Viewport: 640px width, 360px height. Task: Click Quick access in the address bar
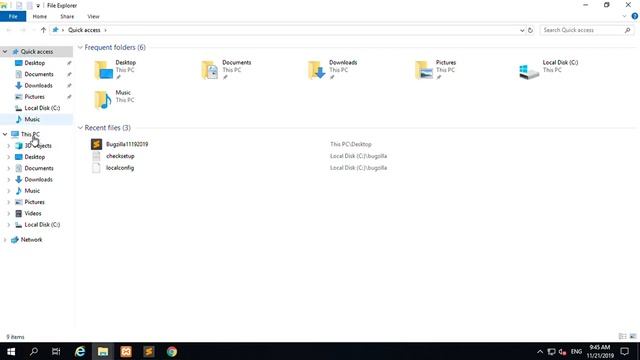click(84, 30)
